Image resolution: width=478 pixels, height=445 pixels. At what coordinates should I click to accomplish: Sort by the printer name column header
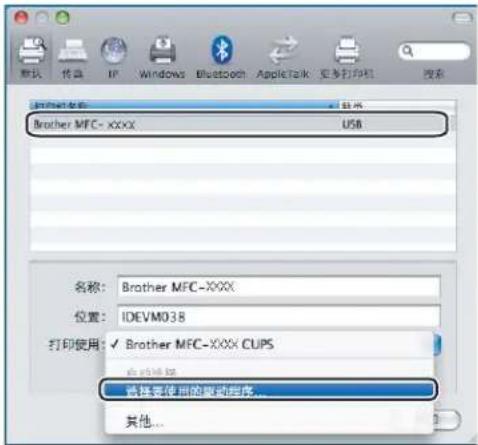(184, 105)
